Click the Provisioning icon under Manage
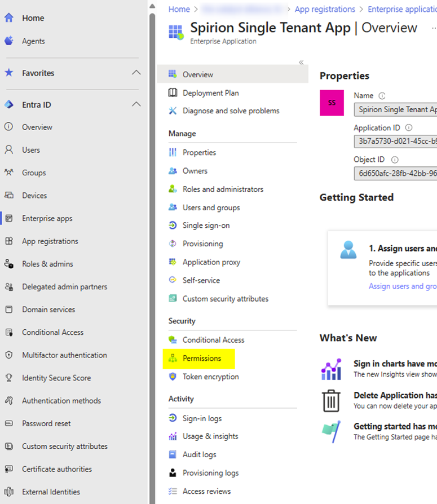Image resolution: width=437 pixels, height=504 pixels. point(173,244)
